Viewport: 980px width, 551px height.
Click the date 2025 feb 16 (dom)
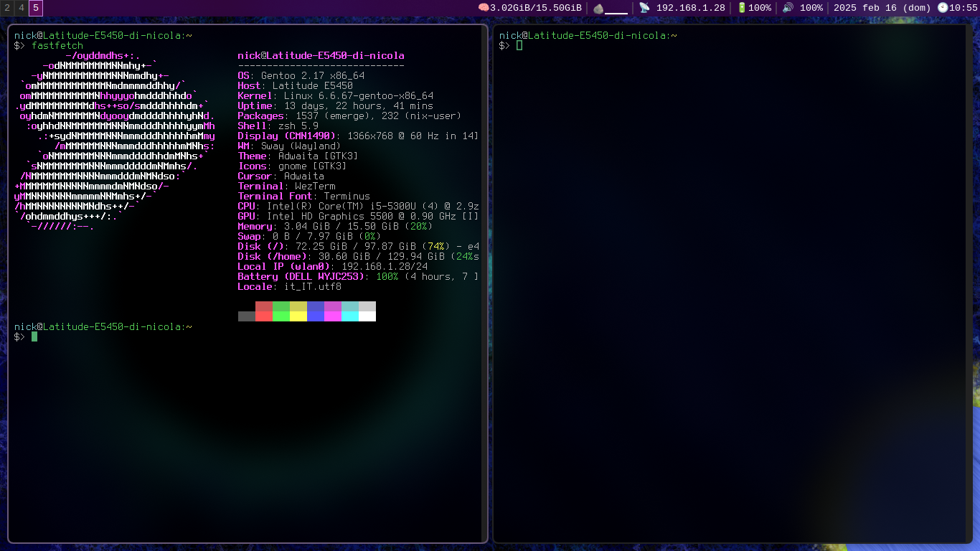tap(882, 8)
